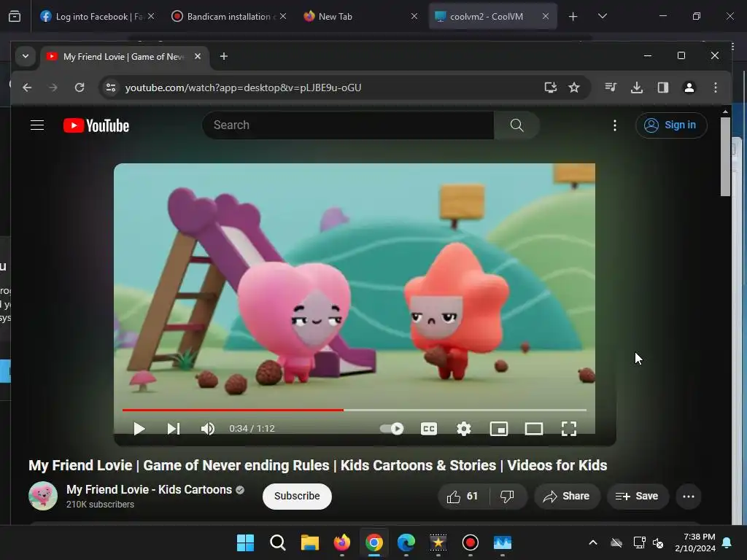Toggle closed captions
The width and height of the screenshot is (747, 560).
click(x=429, y=429)
